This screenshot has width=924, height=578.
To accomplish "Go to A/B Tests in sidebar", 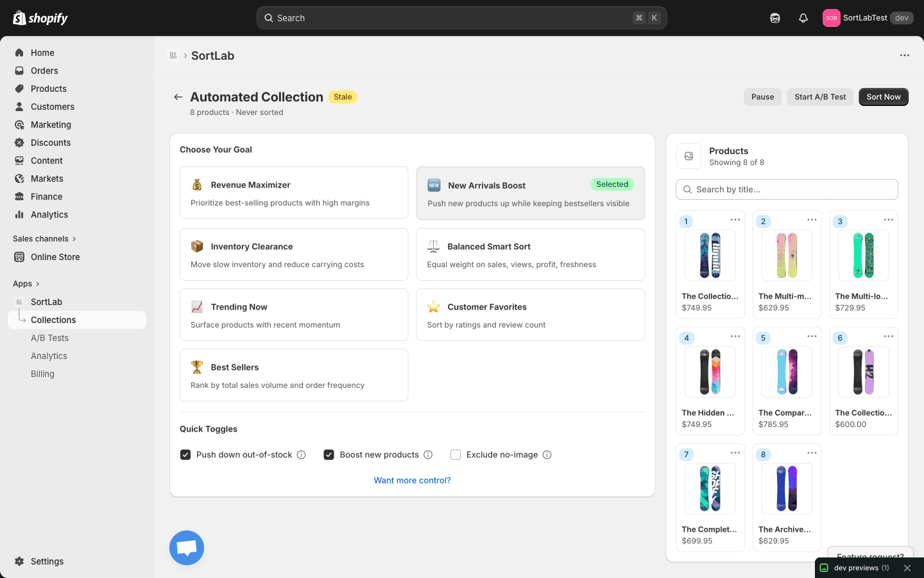I will (x=49, y=338).
